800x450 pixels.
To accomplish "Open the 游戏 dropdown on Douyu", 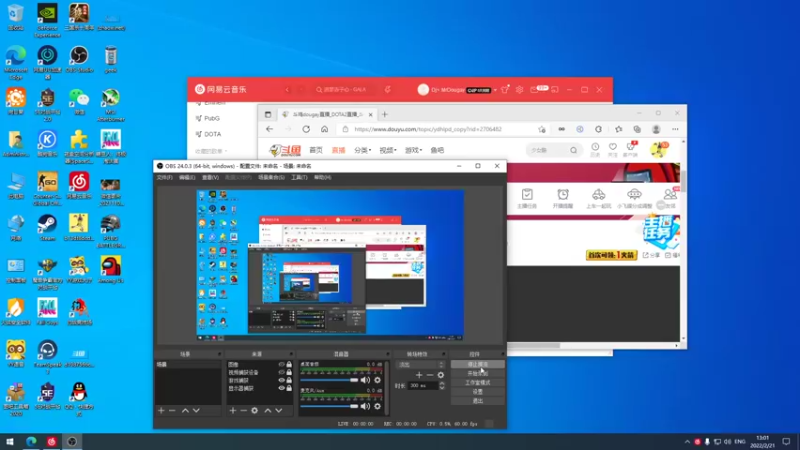I will click(x=413, y=151).
